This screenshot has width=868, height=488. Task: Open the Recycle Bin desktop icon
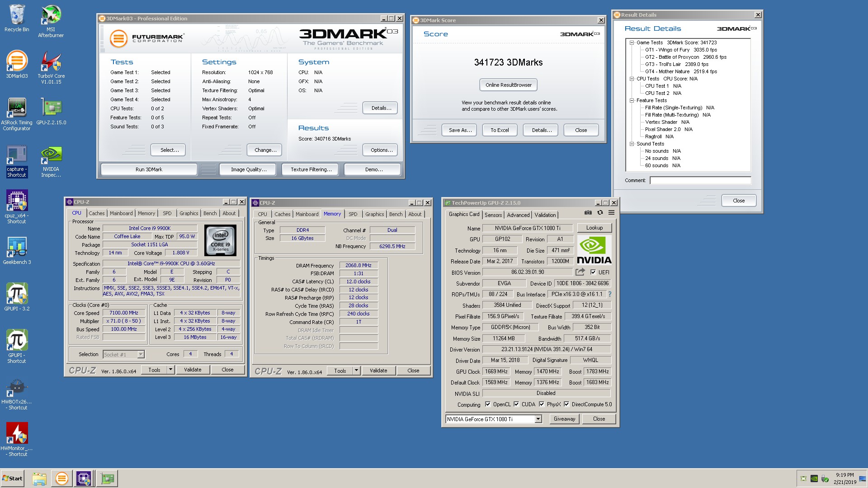click(x=17, y=18)
